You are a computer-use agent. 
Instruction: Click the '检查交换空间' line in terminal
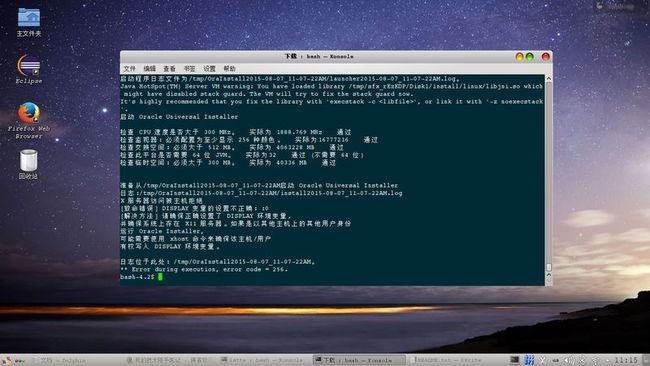click(232, 148)
